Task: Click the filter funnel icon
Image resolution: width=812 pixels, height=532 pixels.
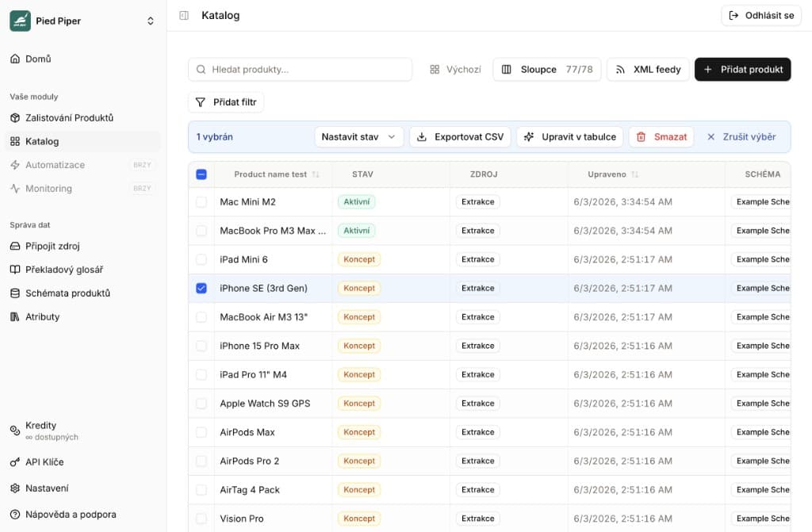Action: 201,102
